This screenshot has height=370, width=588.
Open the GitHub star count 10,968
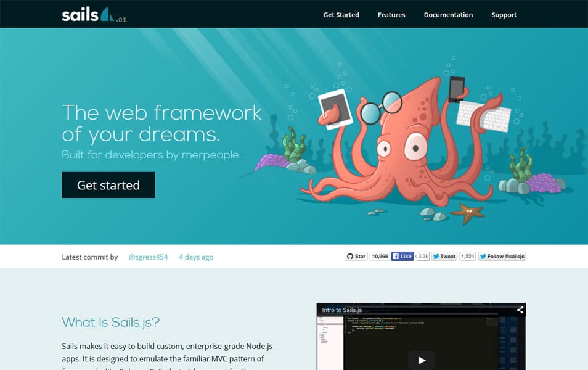pyautogui.click(x=380, y=257)
